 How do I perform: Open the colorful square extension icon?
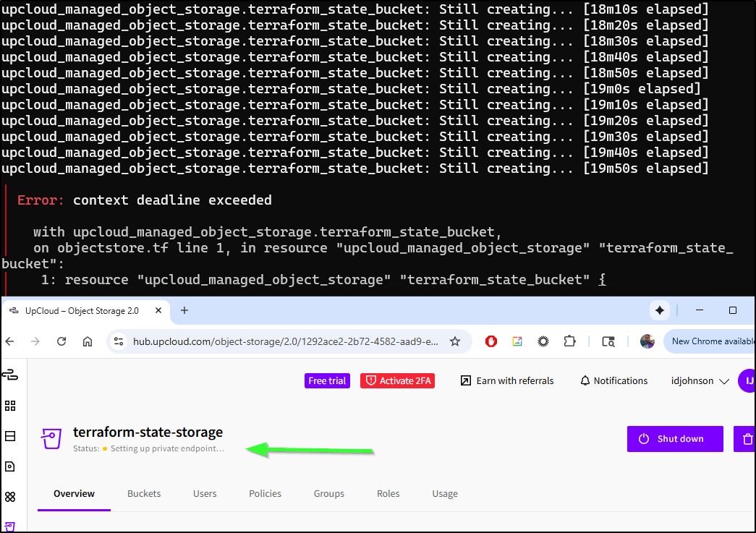point(517,341)
